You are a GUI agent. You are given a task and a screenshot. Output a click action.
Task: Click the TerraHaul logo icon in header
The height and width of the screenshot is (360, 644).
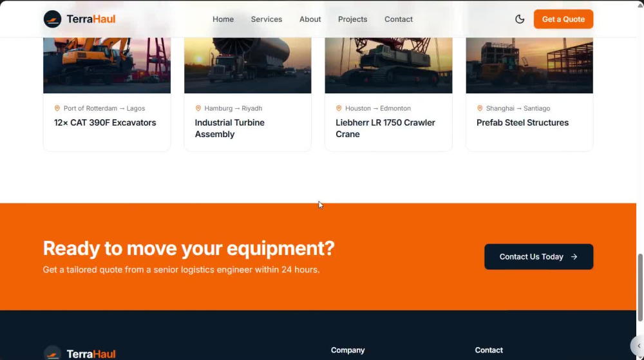52,19
